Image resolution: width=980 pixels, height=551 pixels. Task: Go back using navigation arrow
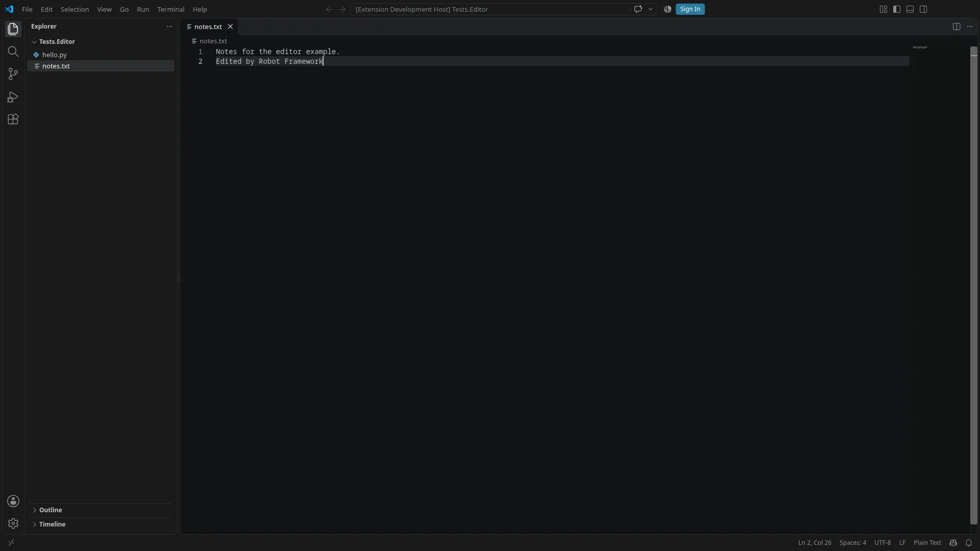pyautogui.click(x=329, y=9)
